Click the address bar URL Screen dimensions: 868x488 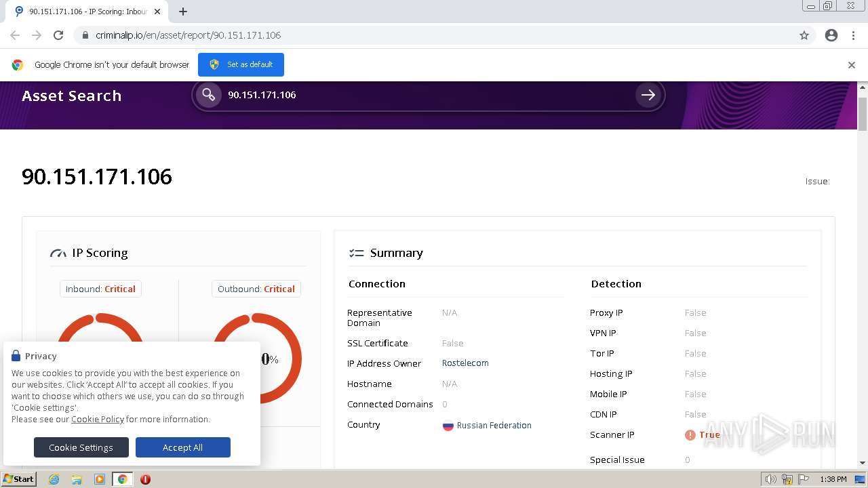(x=188, y=35)
